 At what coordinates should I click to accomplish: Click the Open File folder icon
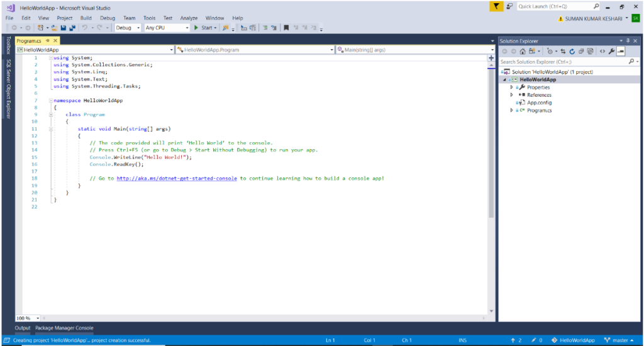point(54,28)
